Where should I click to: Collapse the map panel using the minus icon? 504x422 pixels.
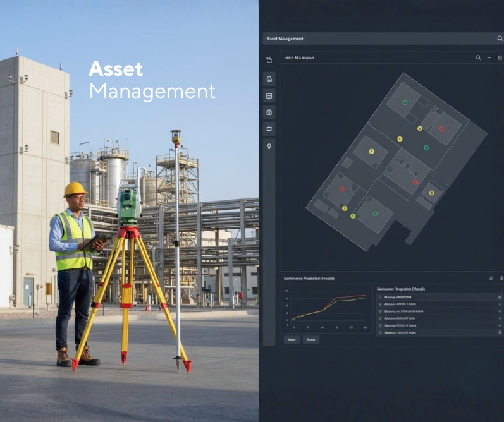click(489, 57)
